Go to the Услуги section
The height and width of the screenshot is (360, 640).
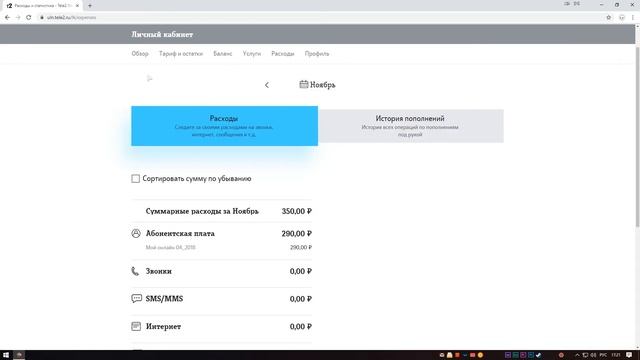pyautogui.click(x=252, y=53)
